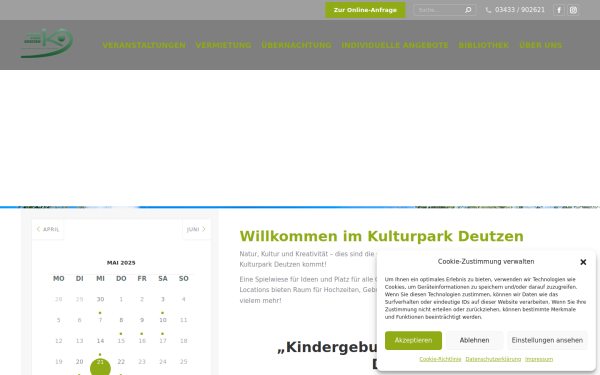Image resolution: width=600 pixels, height=375 pixels.
Task: Select May 7 in the calendar
Action: 100,320
